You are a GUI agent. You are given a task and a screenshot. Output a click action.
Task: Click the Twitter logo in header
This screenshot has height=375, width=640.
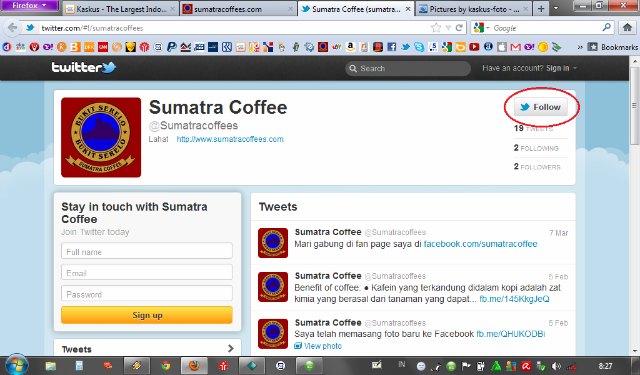84,67
